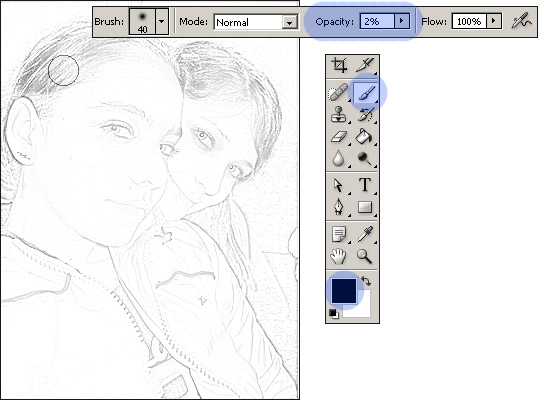Open the Opacity slider arrow
544x400 pixels.
[x=402, y=21]
